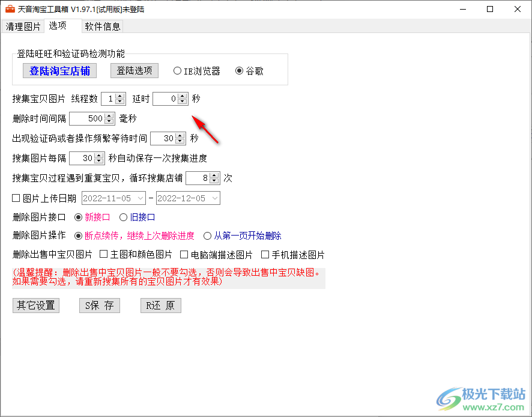Screen dimensions: 532x417
Task: Click the 删除时间间隔 500 field
Action: (x=87, y=118)
